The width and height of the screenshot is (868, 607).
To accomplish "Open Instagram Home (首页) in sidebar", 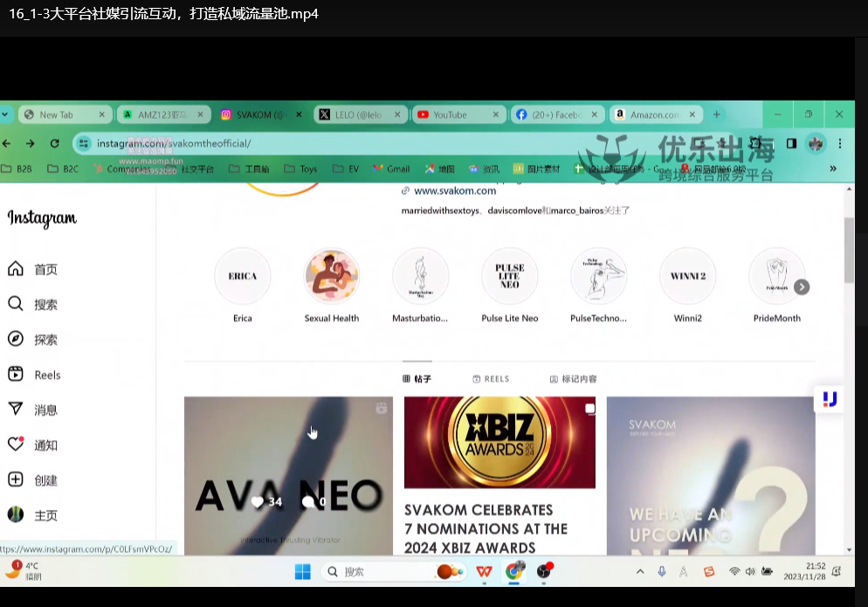I will [33, 269].
